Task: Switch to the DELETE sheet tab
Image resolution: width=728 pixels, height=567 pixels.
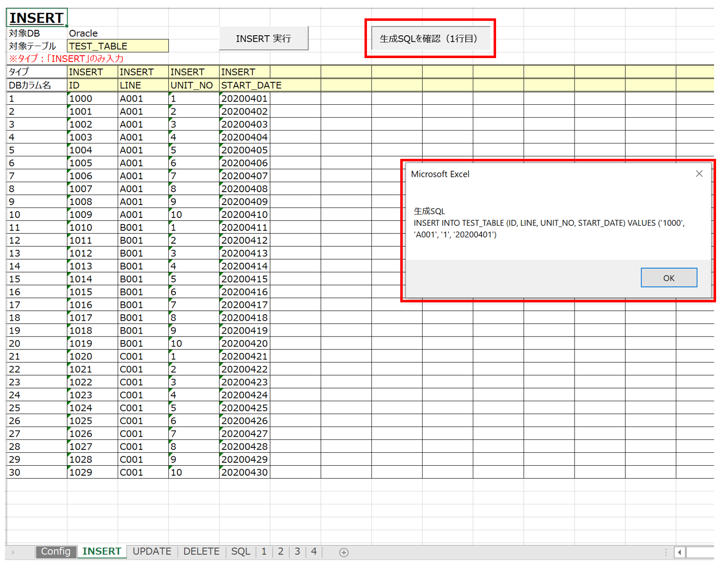Action: [201, 552]
